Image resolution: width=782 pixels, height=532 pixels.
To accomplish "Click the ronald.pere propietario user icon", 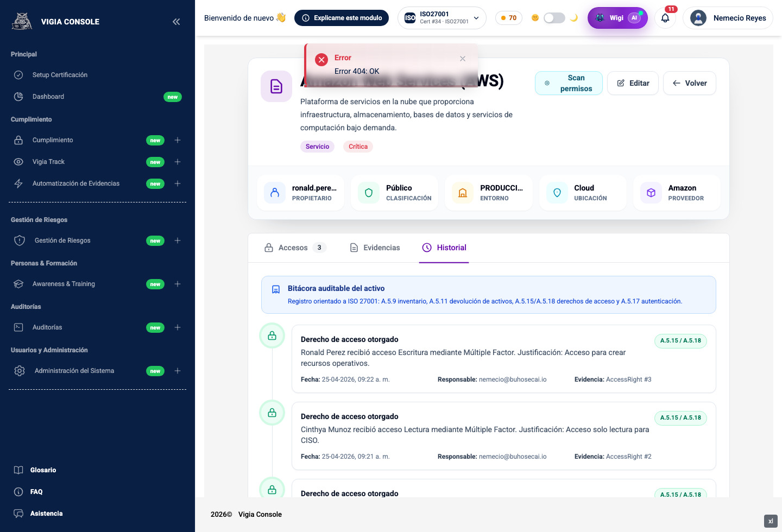I will pos(275,193).
